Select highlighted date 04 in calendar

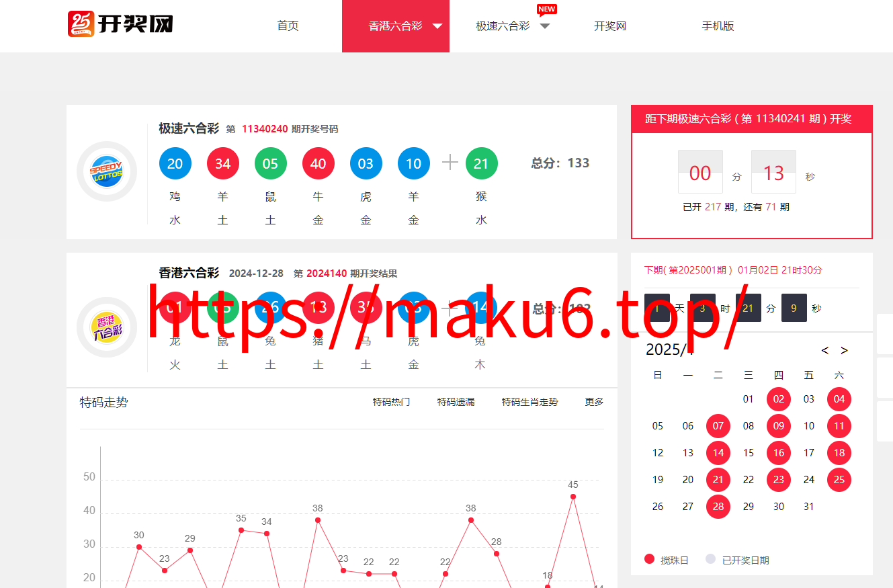click(839, 399)
